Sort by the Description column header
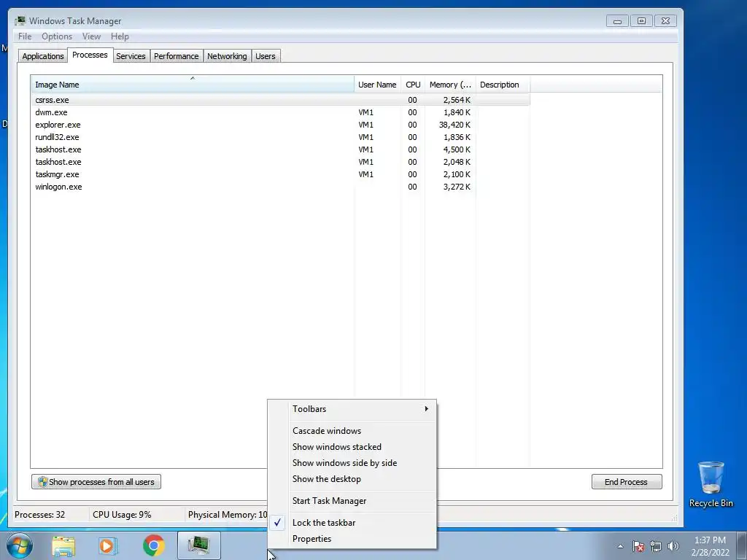 (503, 85)
